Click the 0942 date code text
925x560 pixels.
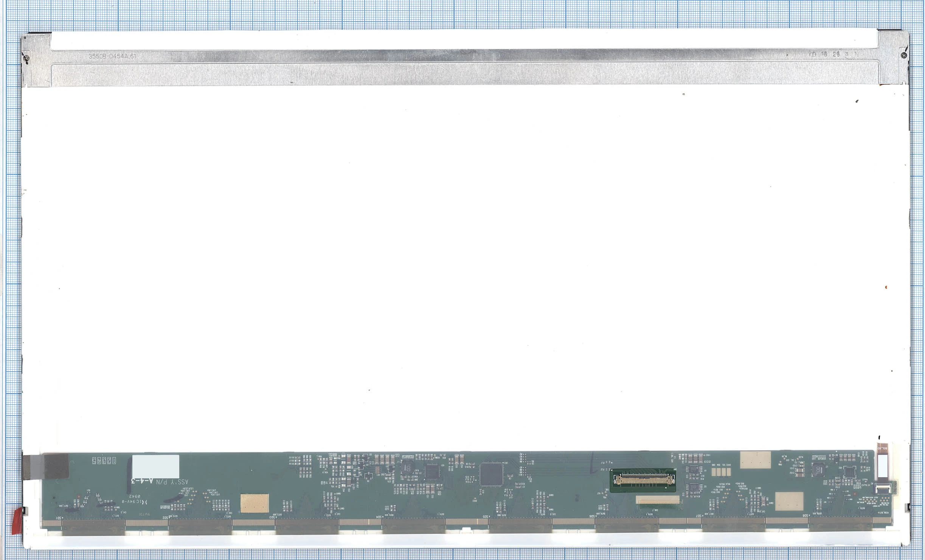click(x=135, y=496)
